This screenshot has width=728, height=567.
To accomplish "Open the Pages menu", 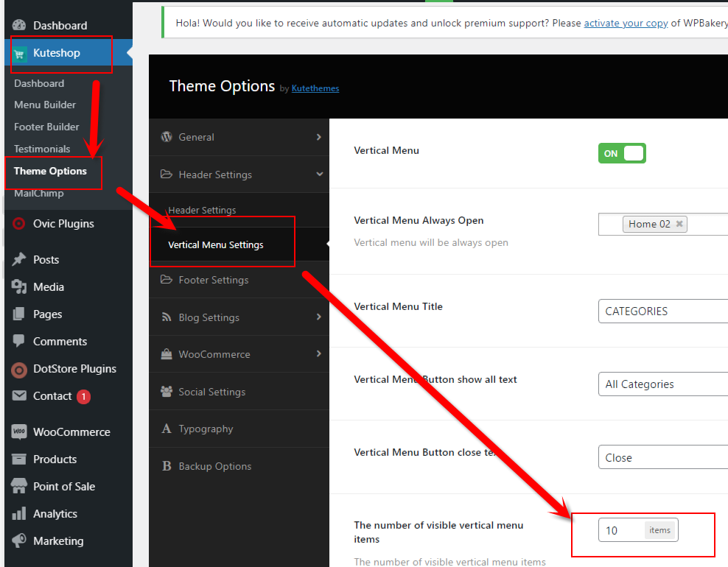I will tap(69, 314).
